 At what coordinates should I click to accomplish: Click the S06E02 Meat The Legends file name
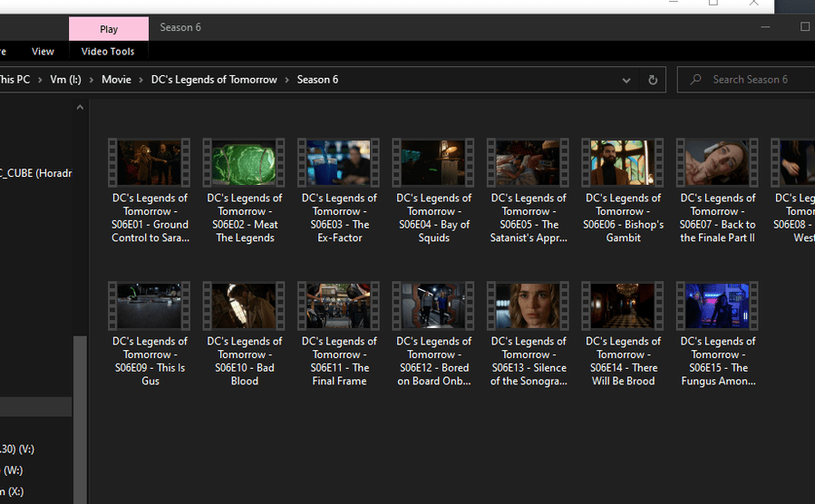(244, 218)
